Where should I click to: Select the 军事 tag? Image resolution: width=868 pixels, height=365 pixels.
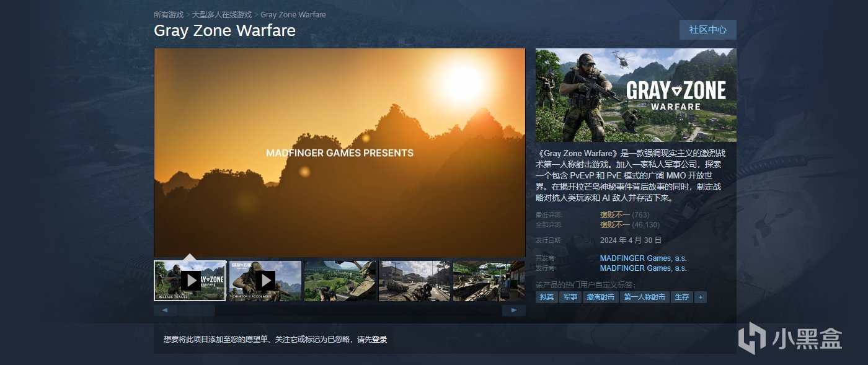570,297
